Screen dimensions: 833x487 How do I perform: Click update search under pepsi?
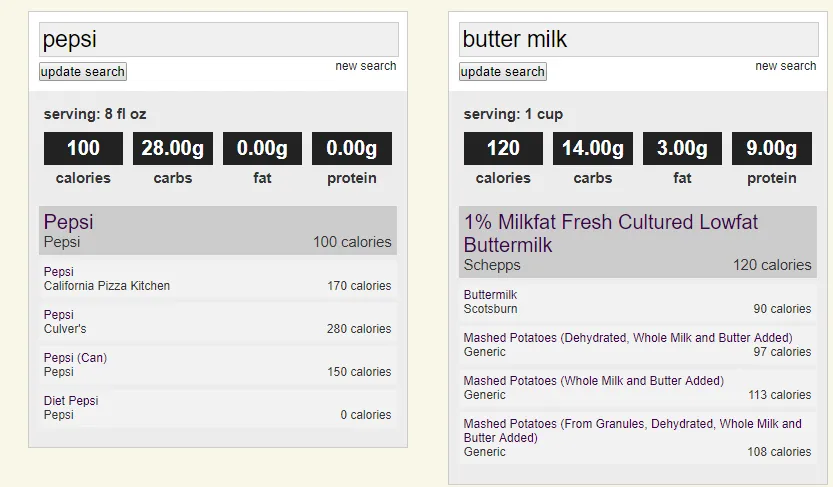83,72
